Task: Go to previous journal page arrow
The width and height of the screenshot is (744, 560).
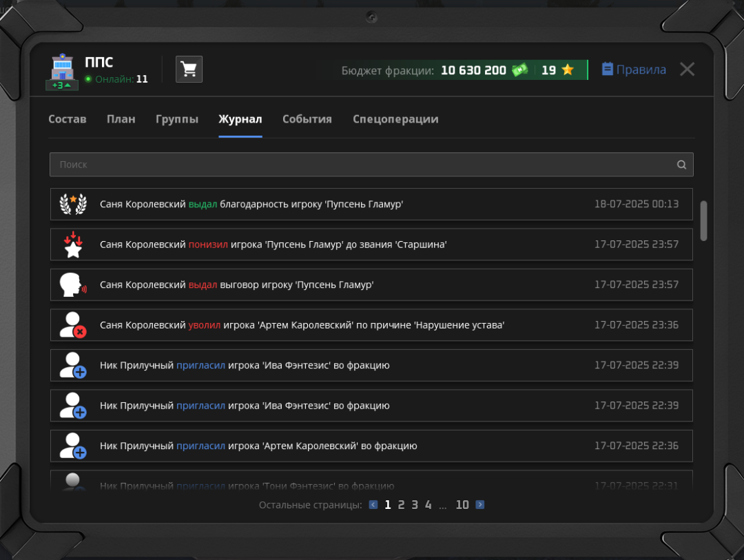Action: coord(373,504)
